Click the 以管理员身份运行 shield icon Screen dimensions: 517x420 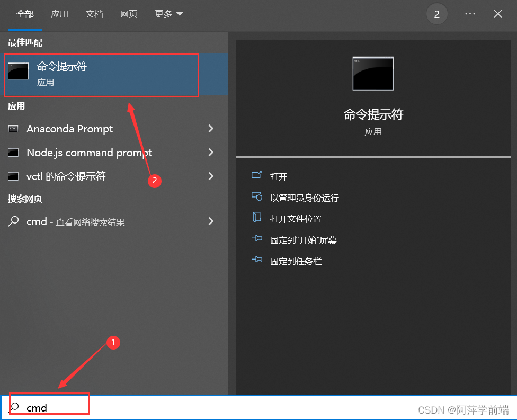256,197
